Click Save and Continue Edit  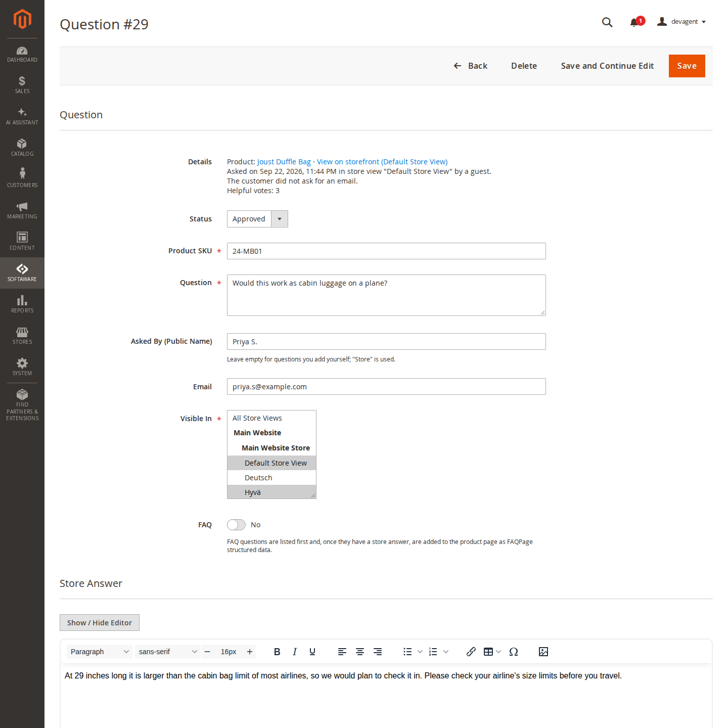(x=607, y=66)
